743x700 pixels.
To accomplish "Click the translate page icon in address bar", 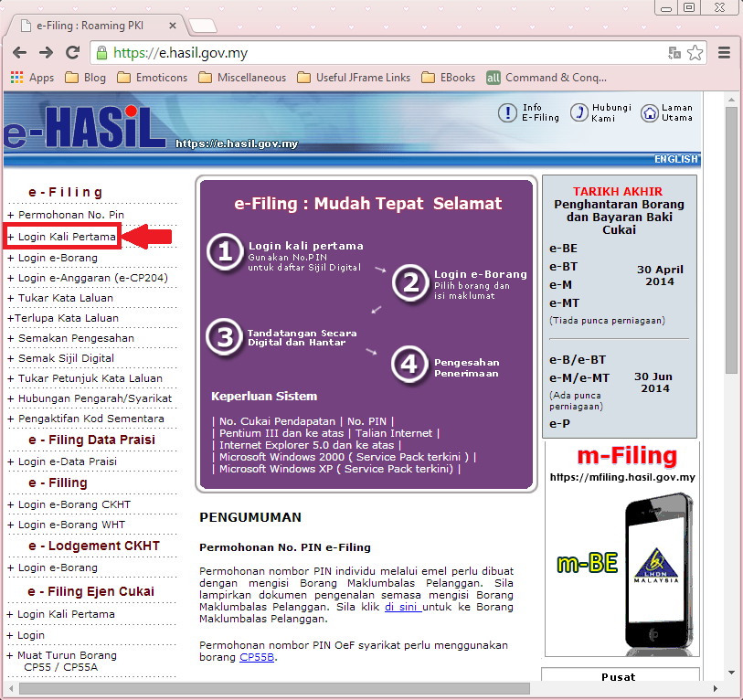I will point(674,53).
